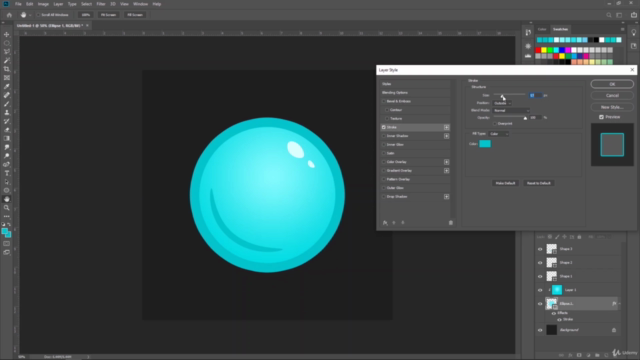Viewport: 640px width, 360px height.
Task: Collapse effects of Ellipse 1 layer
Action: tap(620, 304)
